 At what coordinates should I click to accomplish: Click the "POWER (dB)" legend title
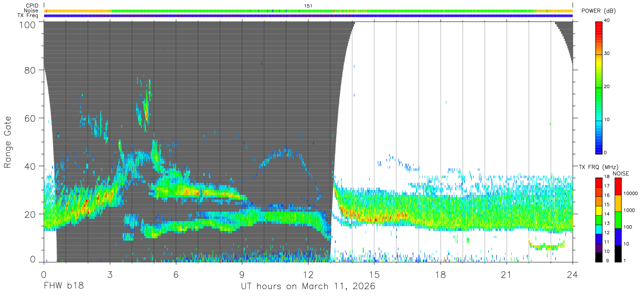click(598, 11)
